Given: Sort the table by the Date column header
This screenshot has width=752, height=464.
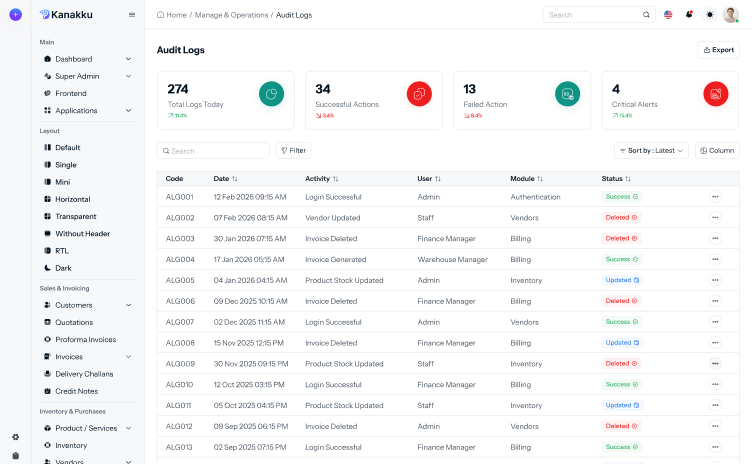Looking at the screenshot, I should point(226,178).
